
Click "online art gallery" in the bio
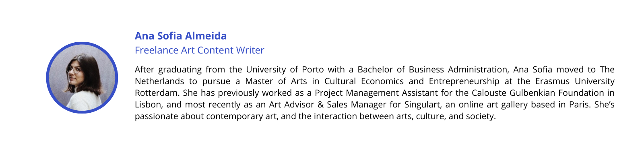point(494,105)
